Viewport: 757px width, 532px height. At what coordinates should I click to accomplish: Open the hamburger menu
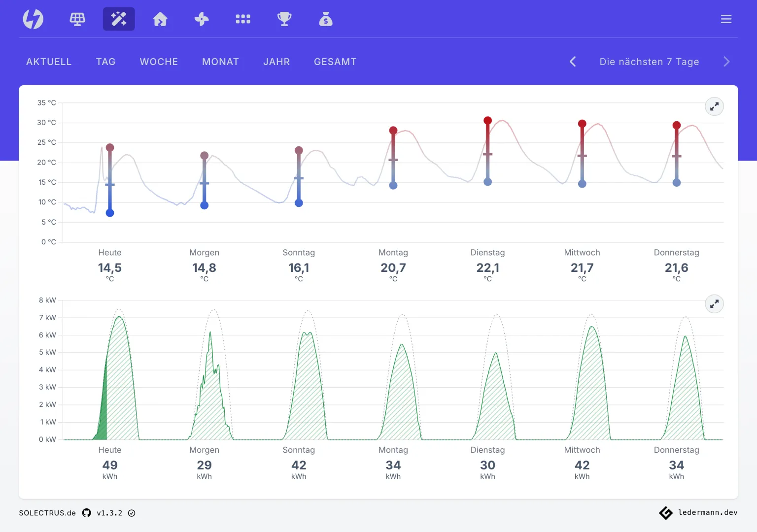point(726,19)
